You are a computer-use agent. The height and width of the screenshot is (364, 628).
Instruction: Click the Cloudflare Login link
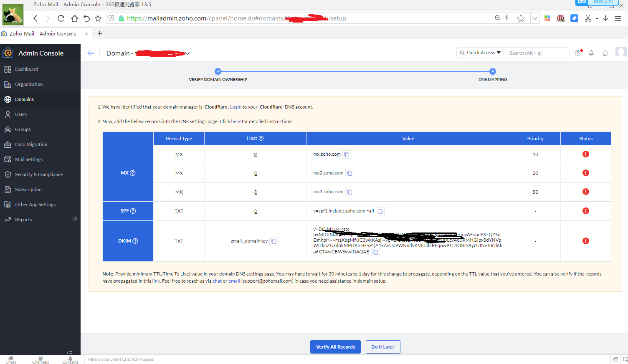click(x=235, y=107)
